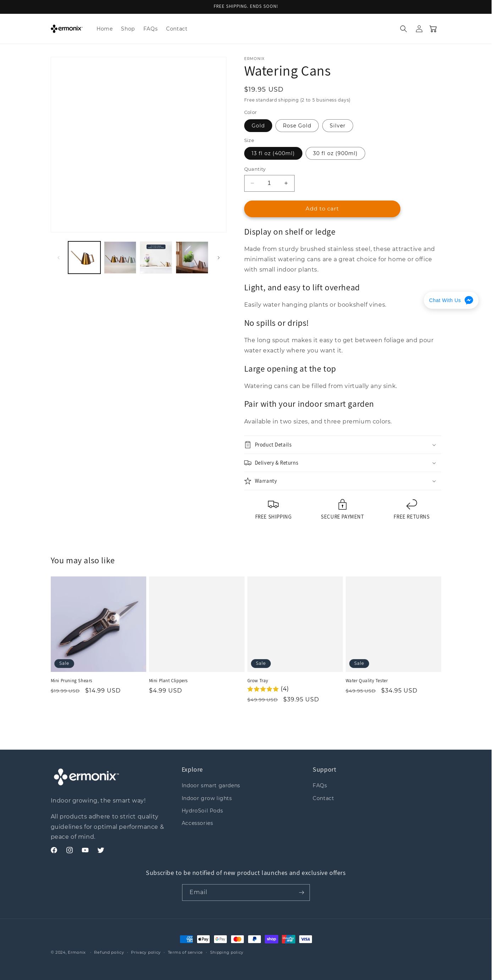493x980 pixels.
Task: Choose the Silver color option
Action: (x=338, y=126)
